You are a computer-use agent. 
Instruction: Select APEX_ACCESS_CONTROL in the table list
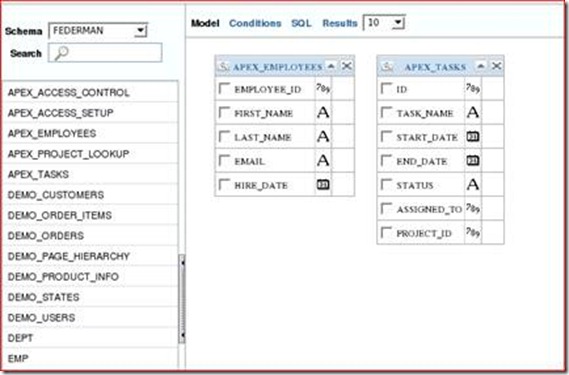pos(90,92)
